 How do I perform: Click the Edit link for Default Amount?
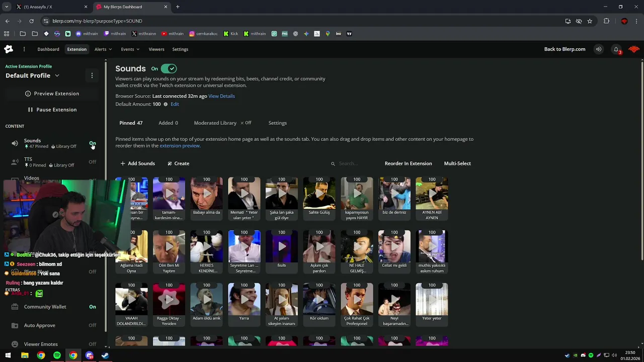(x=175, y=104)
